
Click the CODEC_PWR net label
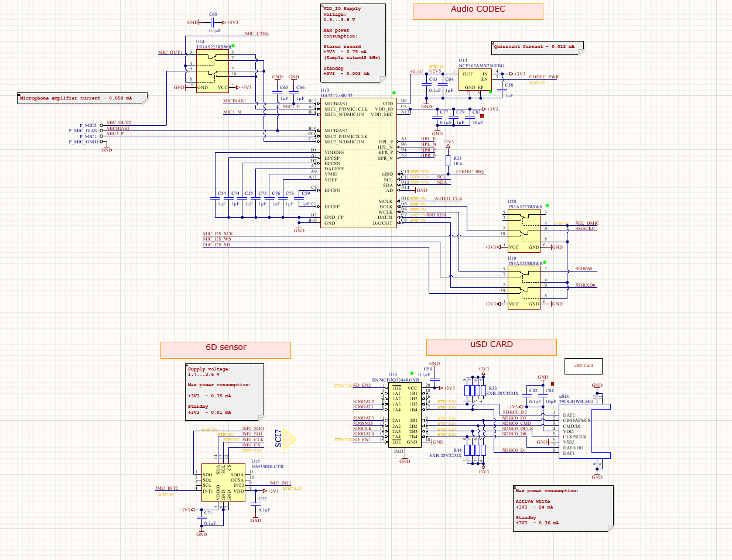click(544, 77)
